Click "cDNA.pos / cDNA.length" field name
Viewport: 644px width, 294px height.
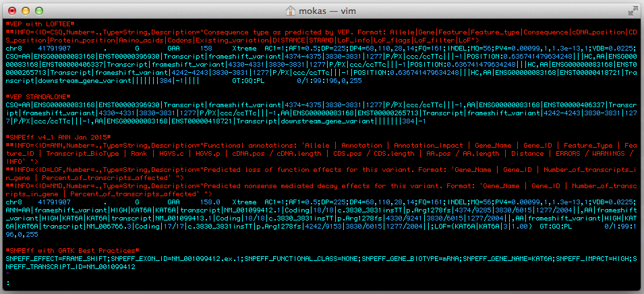point(276,154)
